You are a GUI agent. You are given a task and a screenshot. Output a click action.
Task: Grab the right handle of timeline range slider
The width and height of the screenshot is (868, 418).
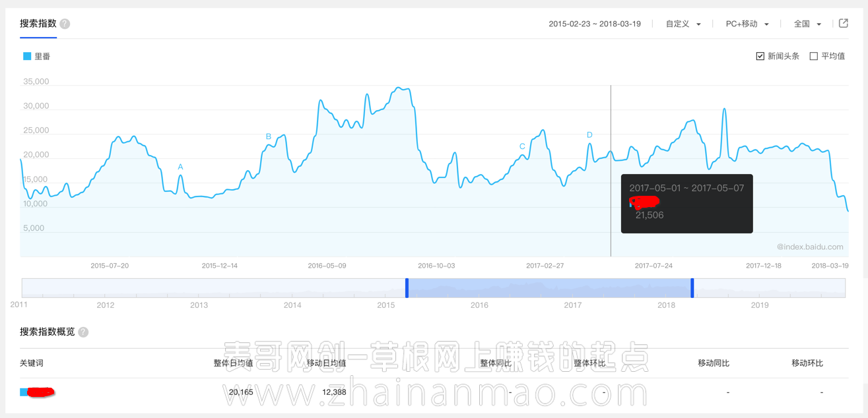point(692,288)
